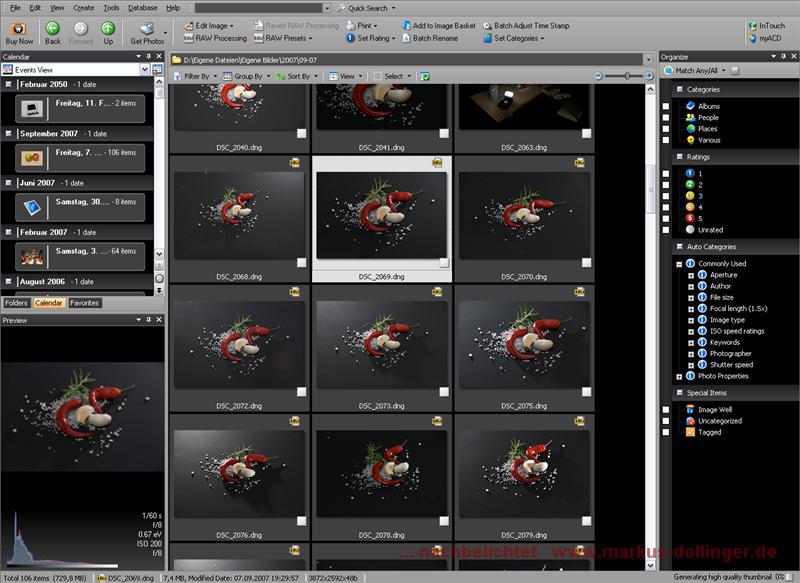
Task: Open the Database menu
Action: (142, 7)
